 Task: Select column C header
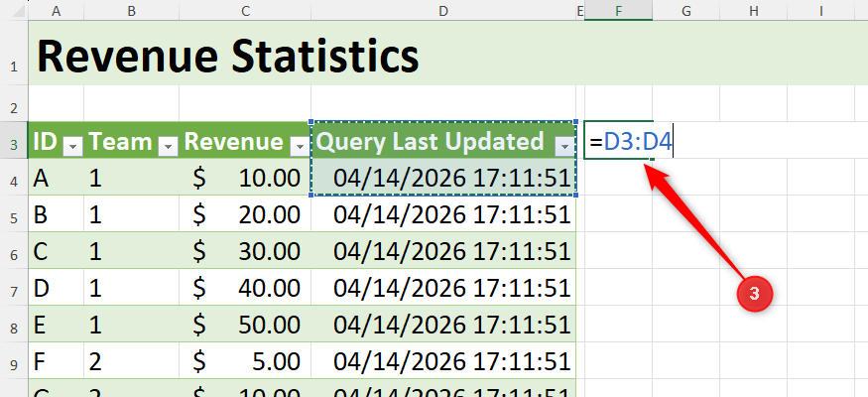[x=245, y=10]
